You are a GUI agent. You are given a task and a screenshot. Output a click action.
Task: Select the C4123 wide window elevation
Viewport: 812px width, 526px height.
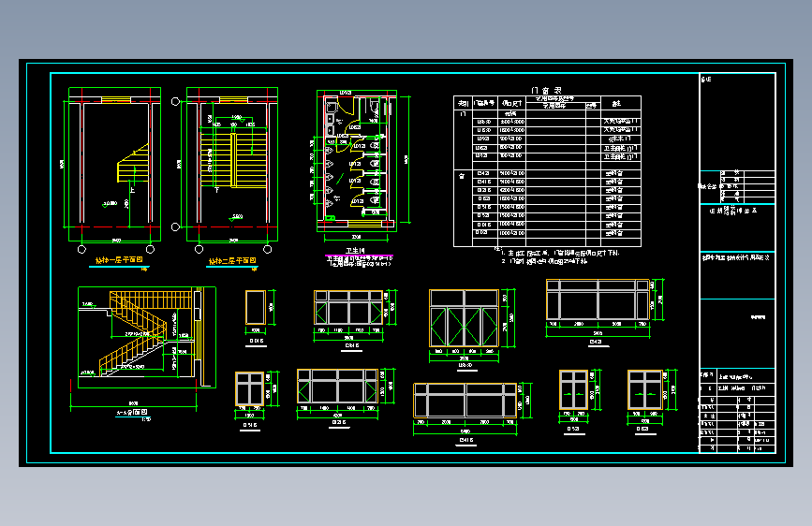(598, 300)
